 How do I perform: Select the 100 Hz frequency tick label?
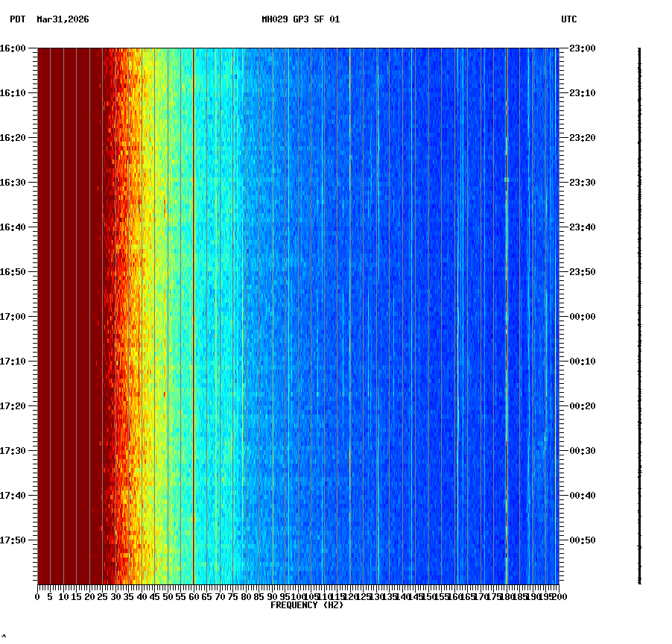296,597
